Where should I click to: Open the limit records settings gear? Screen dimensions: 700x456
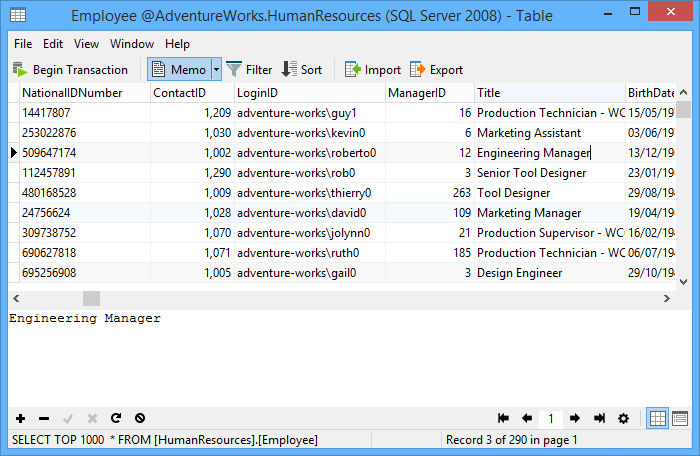point(623,418)
